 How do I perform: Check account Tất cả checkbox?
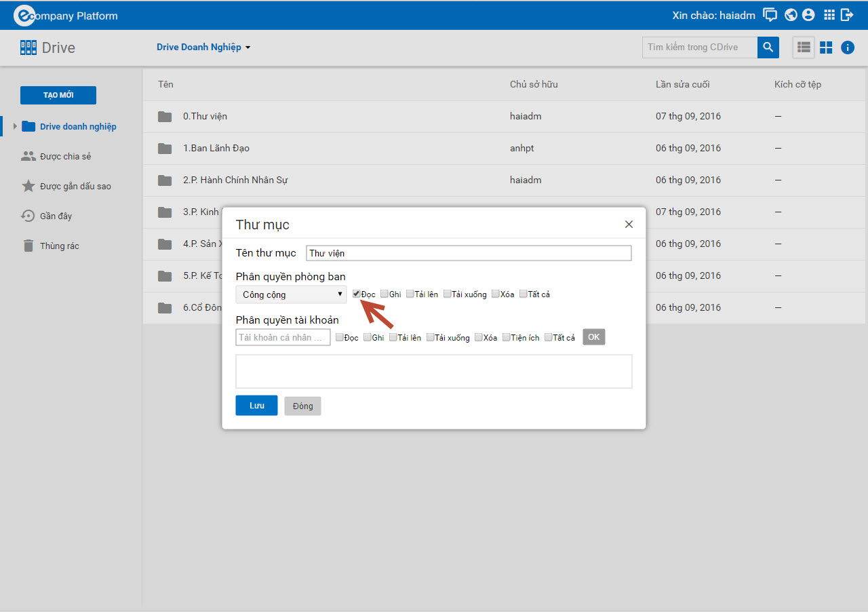[549, 337]
